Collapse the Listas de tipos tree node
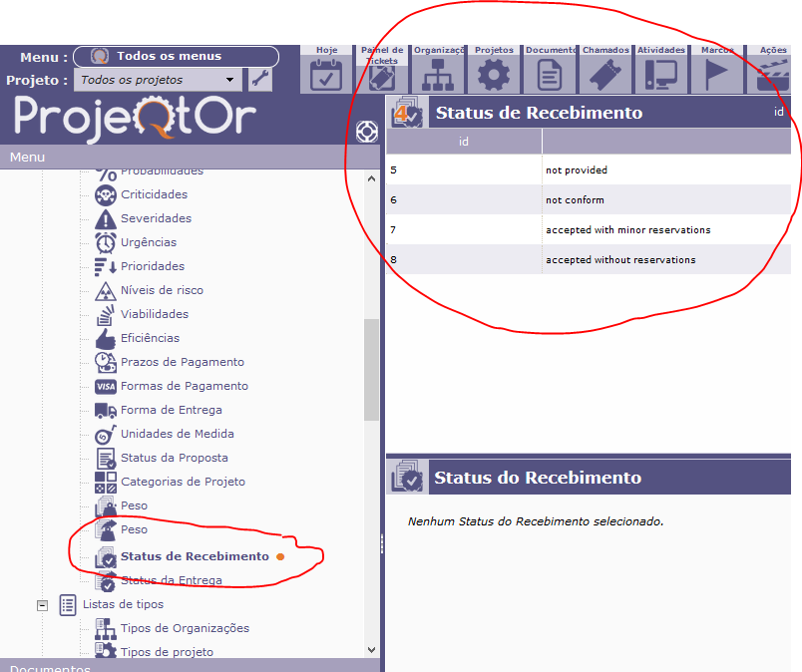Screen dimensions: 802x672 (x=43, y=605)
